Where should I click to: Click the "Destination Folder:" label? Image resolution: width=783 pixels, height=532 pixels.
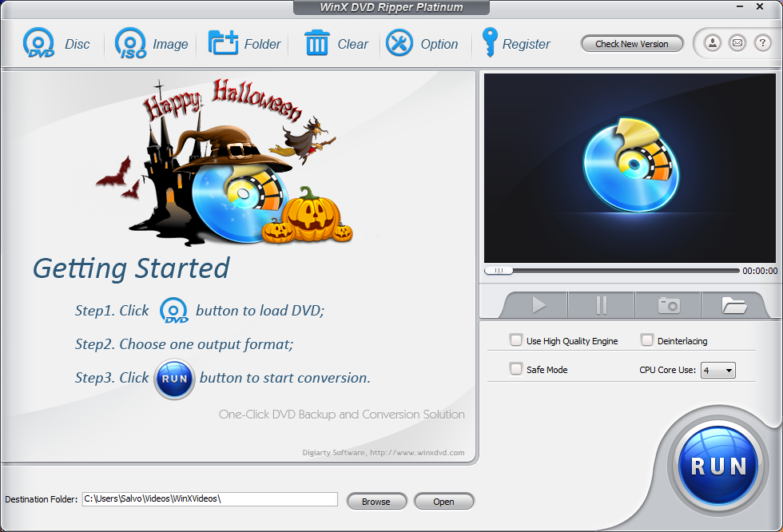point(42,499)
